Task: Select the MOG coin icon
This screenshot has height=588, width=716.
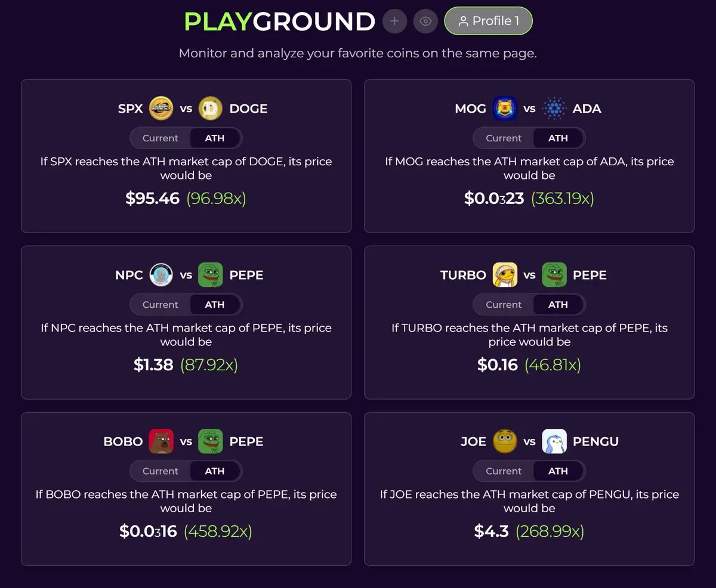Action: point(505,109)
